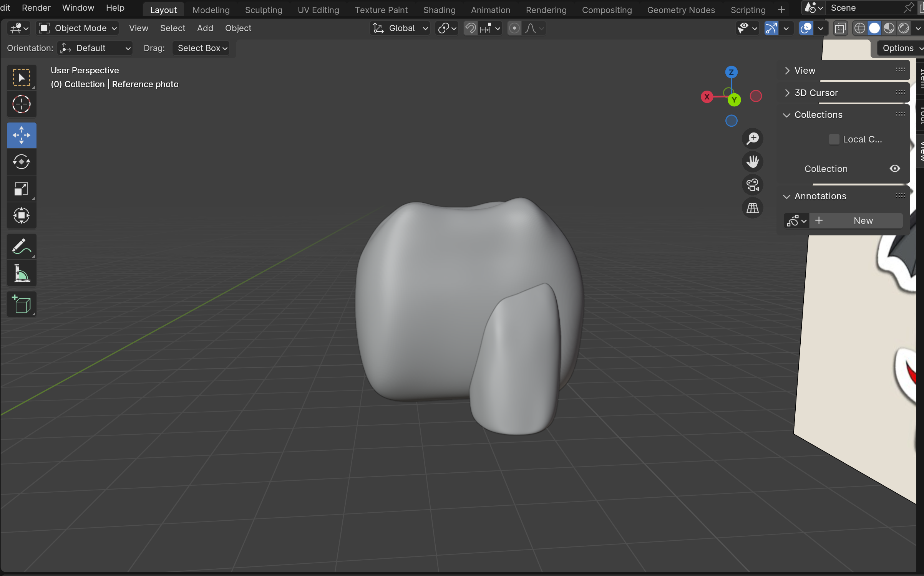The image size is (924, 576).
Task: Open the Render menu
Action: point(36,8)
